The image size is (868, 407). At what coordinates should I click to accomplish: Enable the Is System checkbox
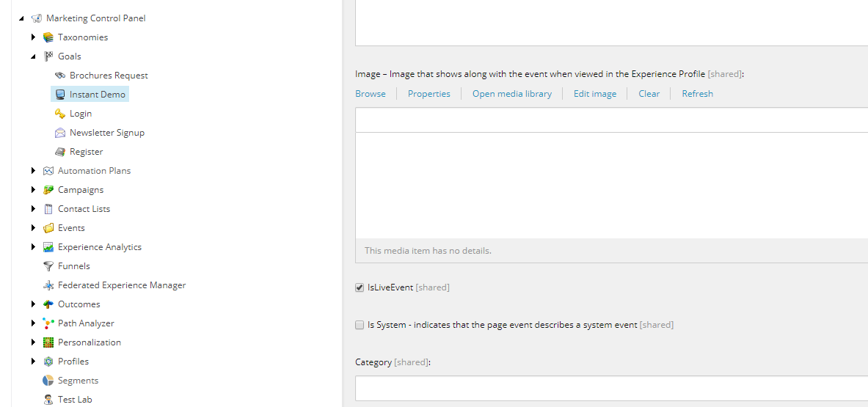(360, 325)
